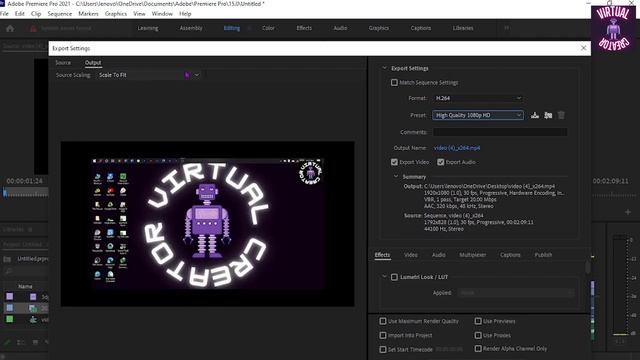Switch to the Learning workspace
The image size is (640, 360).
click(x=148, y=28)
